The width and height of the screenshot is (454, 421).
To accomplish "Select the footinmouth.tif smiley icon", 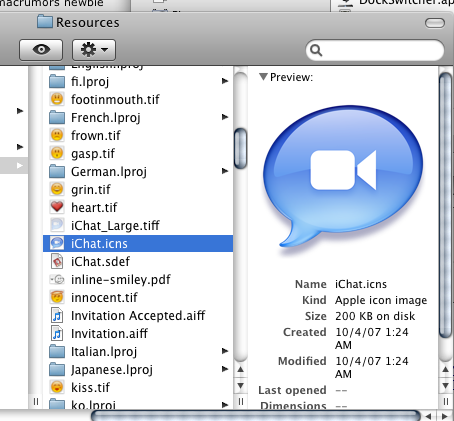I will pos(57,99).
